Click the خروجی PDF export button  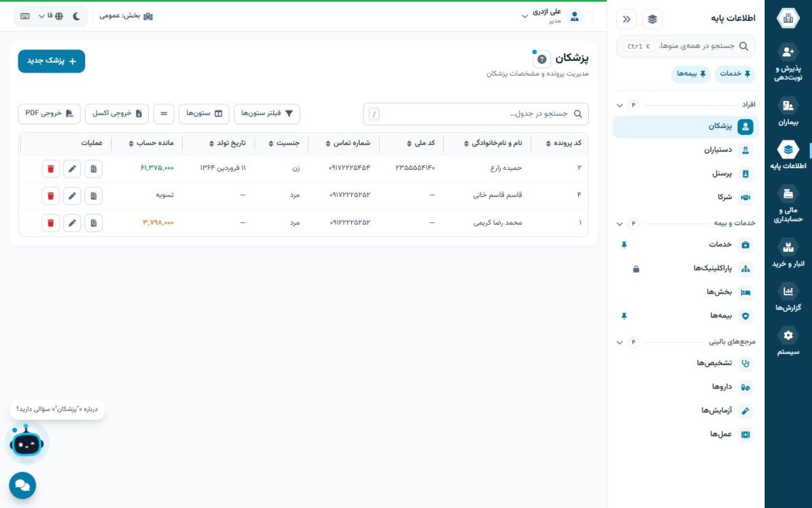pos(49,114)
